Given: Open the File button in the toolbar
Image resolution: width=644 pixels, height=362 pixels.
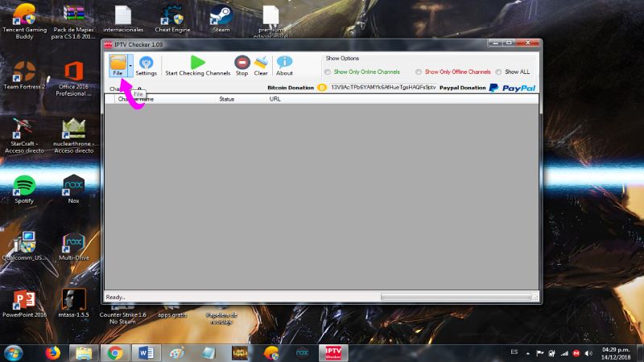Looking at the screenshot, I should coord(118,64).
